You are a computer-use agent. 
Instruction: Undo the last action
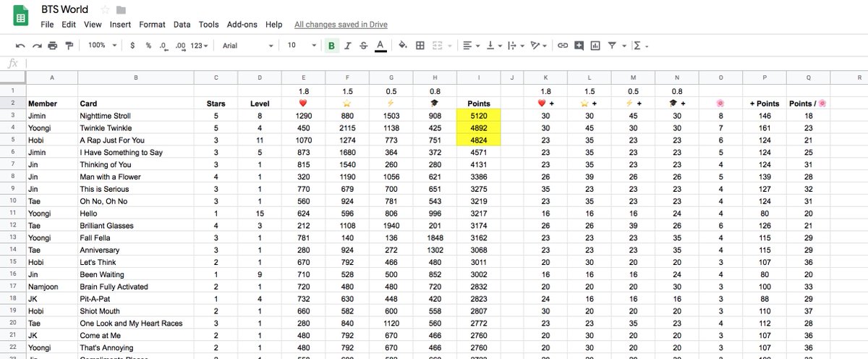[20, 46]
